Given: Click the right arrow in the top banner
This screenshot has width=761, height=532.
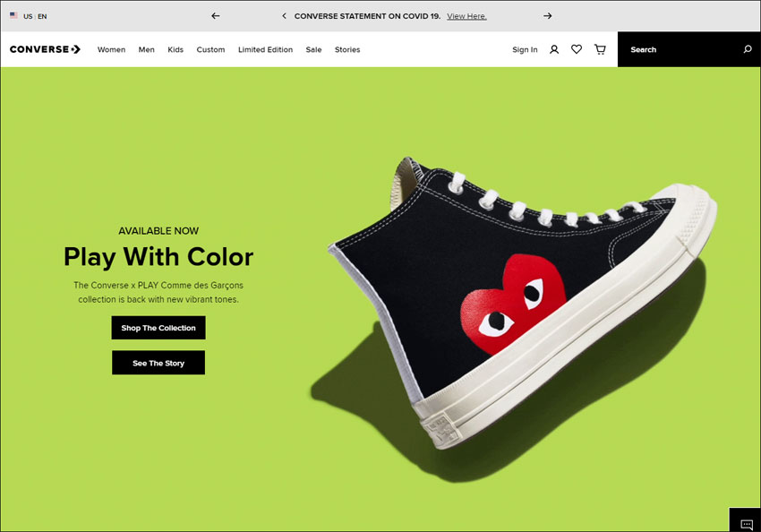Looking at the screenshot, I should (547, 16).
